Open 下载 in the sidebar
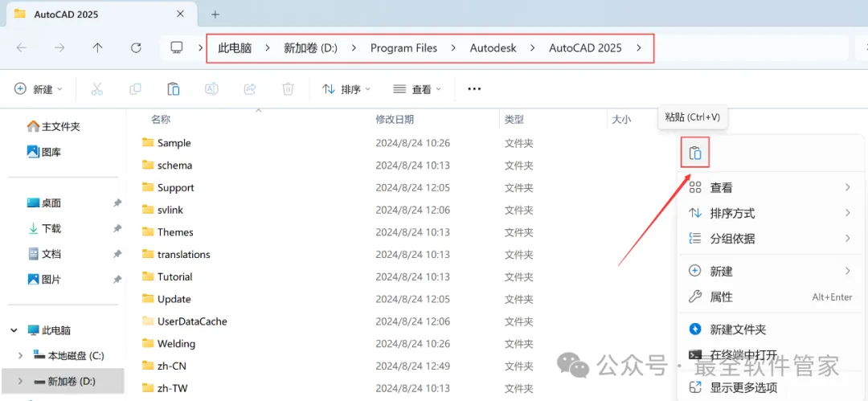This screenshot has width=868, height=401. pos(43,228)
